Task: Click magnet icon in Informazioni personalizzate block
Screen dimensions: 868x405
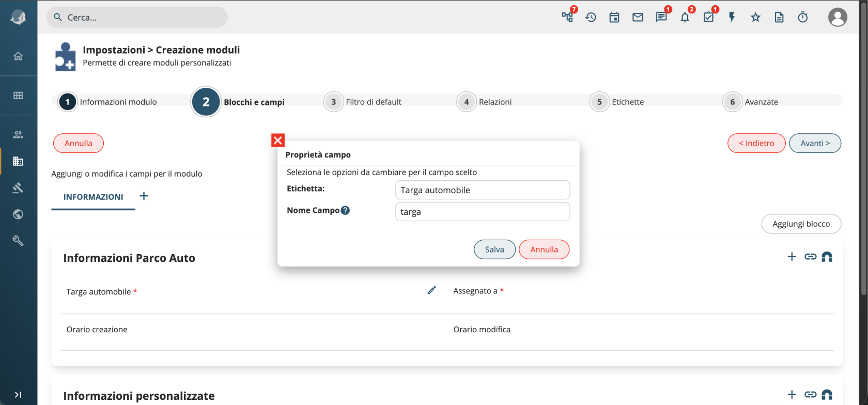Action: pyautogui.click(x=827, y=395)
